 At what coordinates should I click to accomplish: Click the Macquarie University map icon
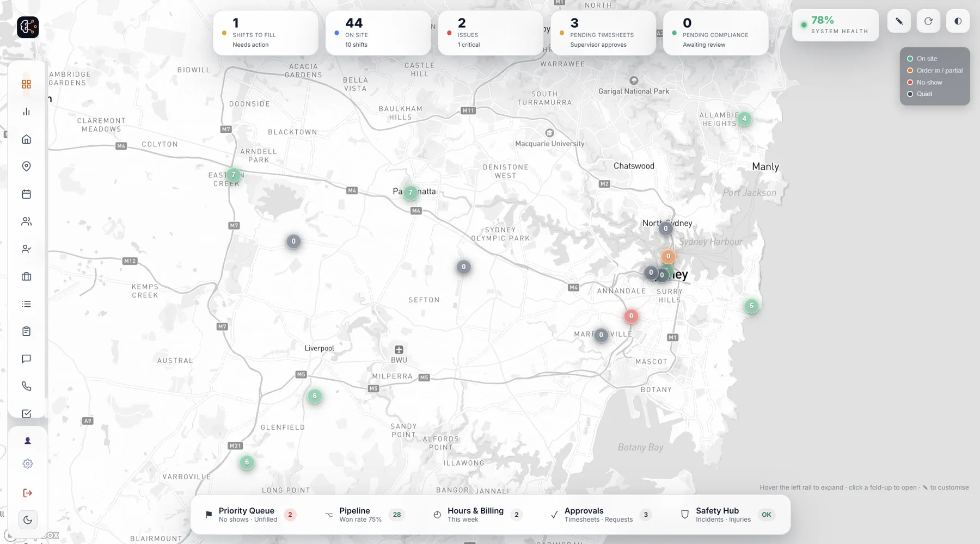click(550, 133)
